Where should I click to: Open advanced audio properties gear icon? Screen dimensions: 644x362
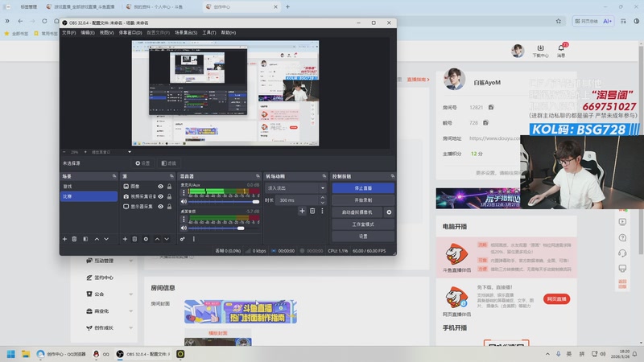pyautogui.click(x=183, y=239)
